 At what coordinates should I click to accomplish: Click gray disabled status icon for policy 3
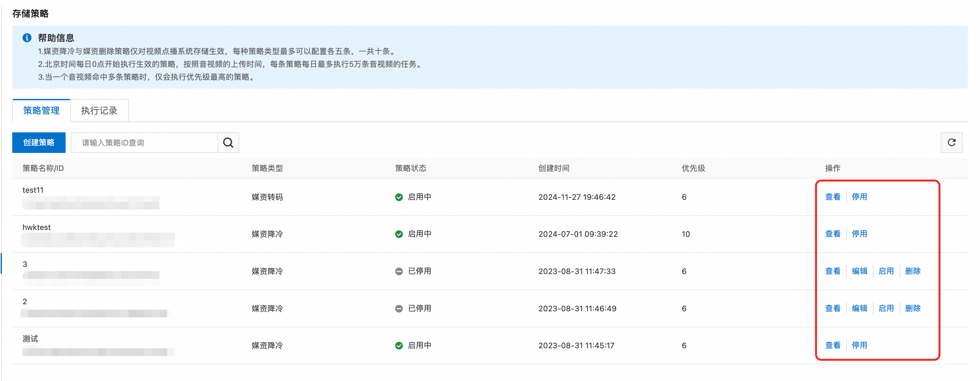tap(399, 271)
